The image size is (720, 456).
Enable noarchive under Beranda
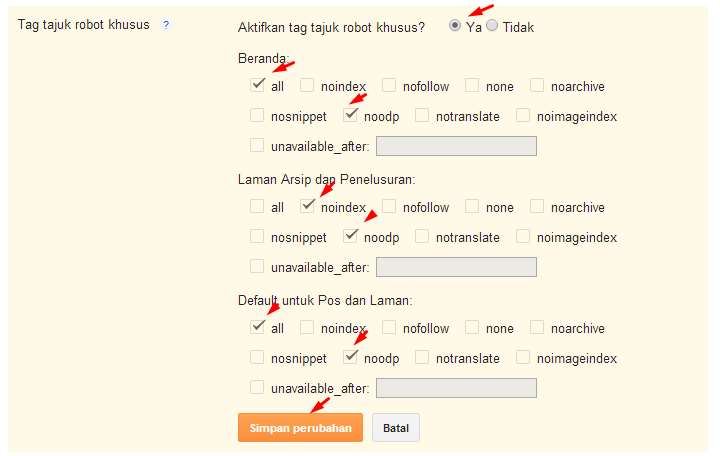point(537,85)
